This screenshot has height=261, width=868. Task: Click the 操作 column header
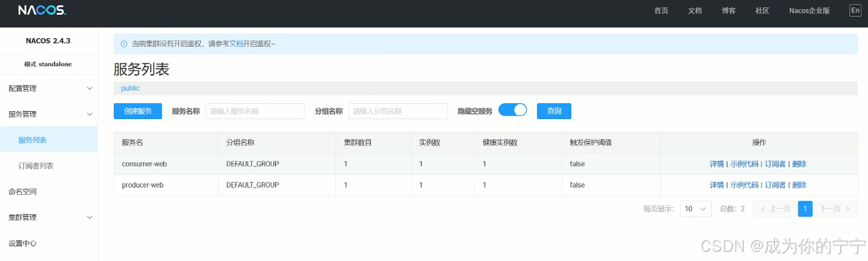759,142
